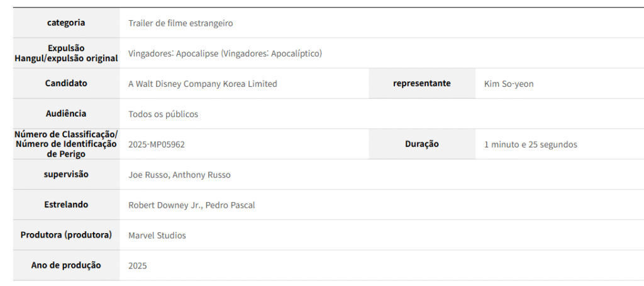Click the 'Trailer de filme estrangeiro' text
This screenshot has height=286, width=644.
click(x=180, y=23)
